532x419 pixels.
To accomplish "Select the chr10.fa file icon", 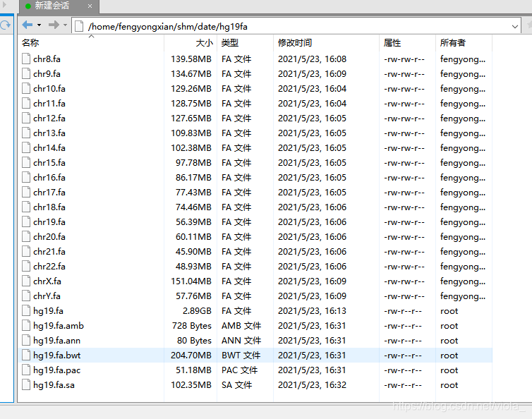I will tap(26, 89).
